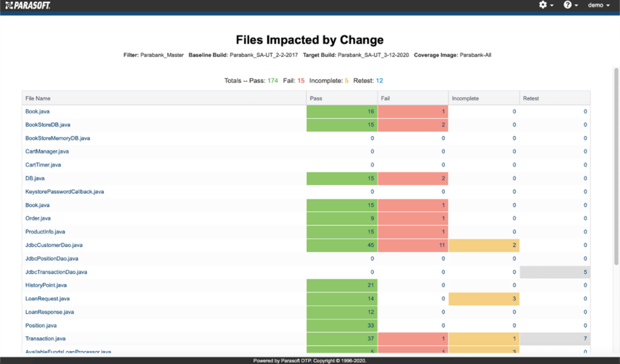Open the help question mark menu
The image size is (620, 364).
coord(570,5)
